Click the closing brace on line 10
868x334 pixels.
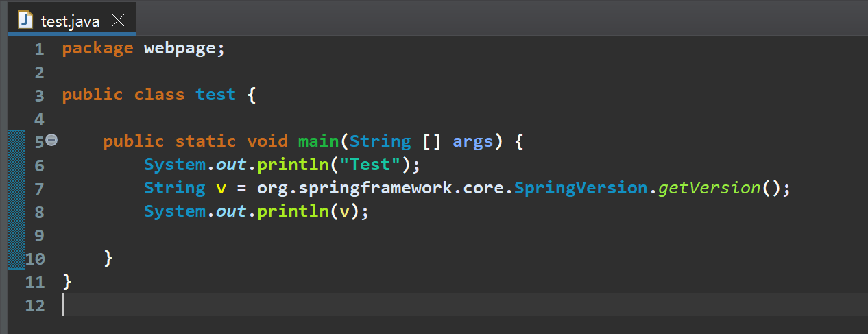pos(108,258)
